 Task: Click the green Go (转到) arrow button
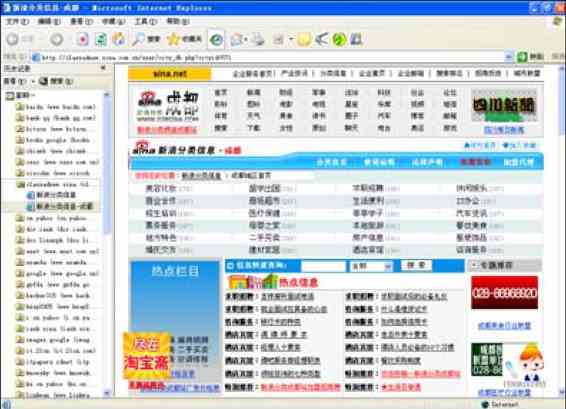522,57
